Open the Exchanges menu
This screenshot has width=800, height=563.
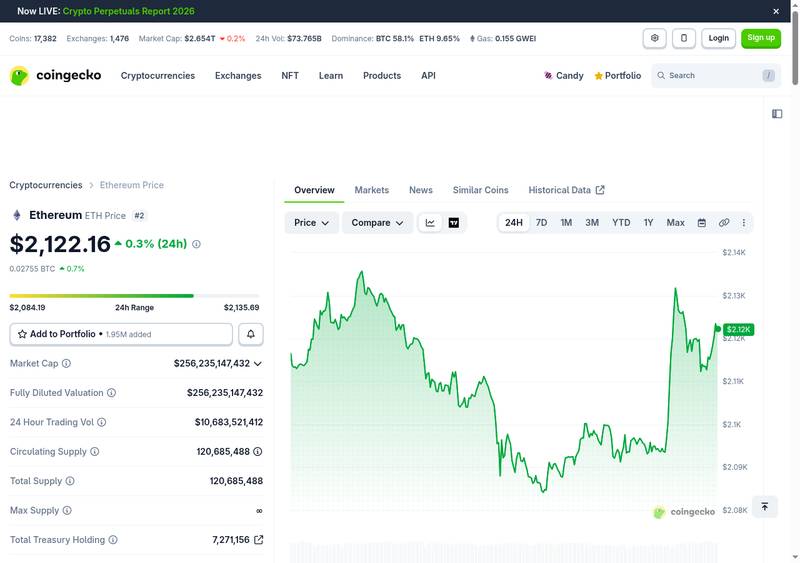(x=238, y=76)
